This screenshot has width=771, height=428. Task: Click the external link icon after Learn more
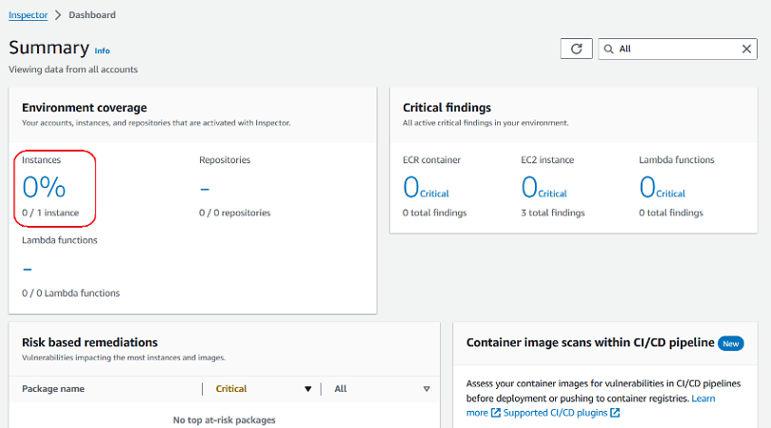pyautogui.click(x=495, y=413)
